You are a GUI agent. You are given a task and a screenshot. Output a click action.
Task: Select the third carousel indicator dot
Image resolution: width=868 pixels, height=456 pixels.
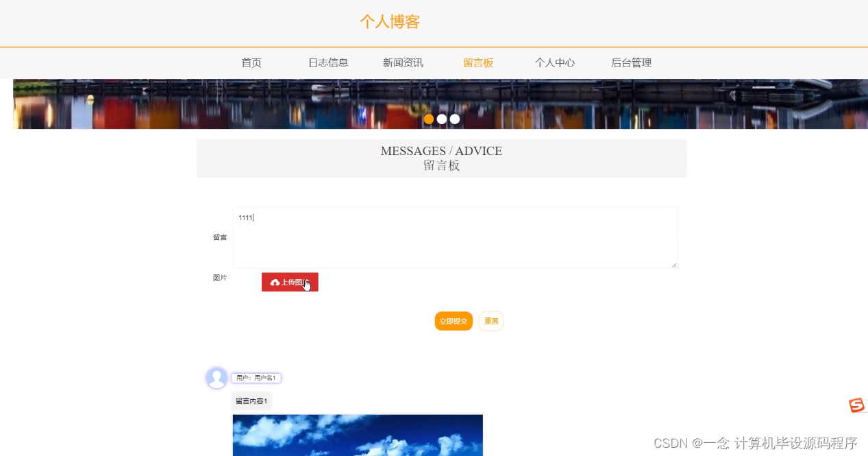(454, 119)
